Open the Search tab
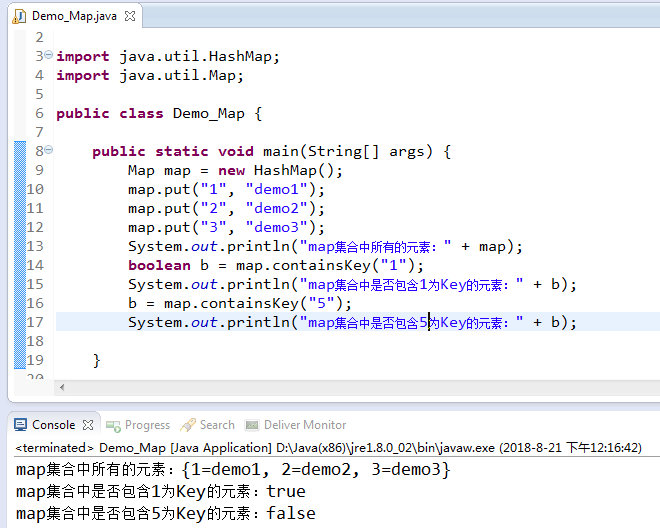 tap(217, 425)
